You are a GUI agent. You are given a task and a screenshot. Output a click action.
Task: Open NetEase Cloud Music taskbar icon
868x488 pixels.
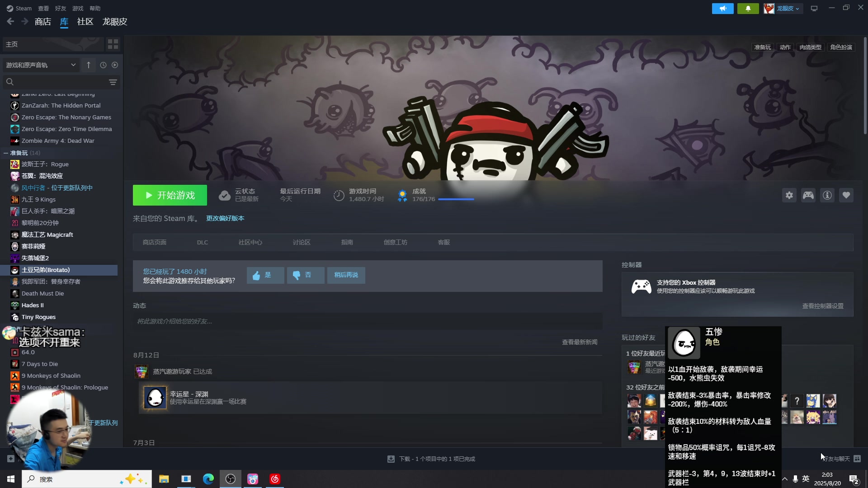[275, 479]
